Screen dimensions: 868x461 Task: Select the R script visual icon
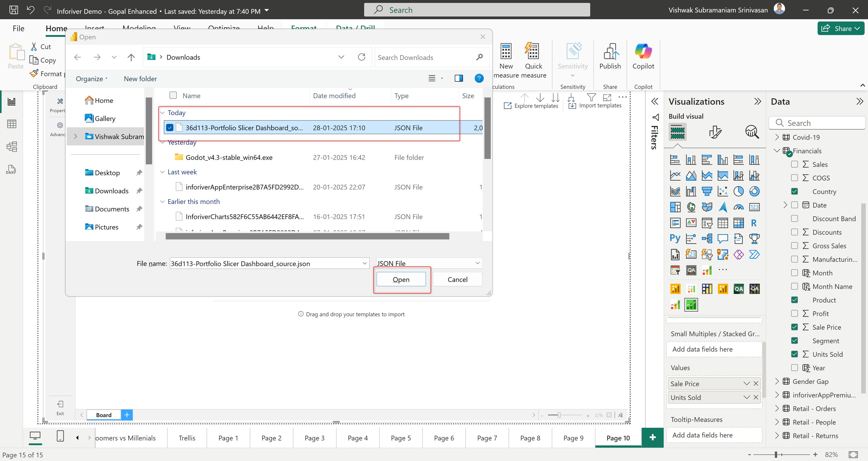pyautogui.click(x=754, y=223)
